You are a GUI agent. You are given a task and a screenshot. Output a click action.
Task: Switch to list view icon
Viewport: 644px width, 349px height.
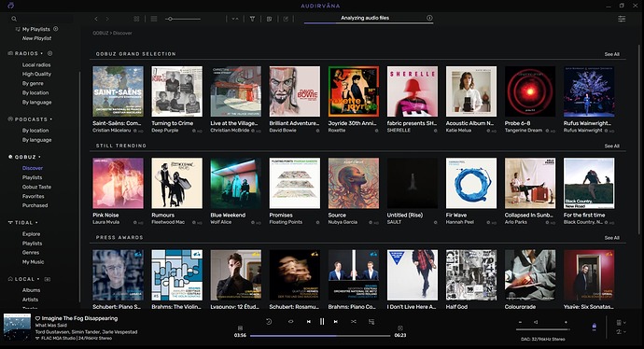[x=154, y=19]
